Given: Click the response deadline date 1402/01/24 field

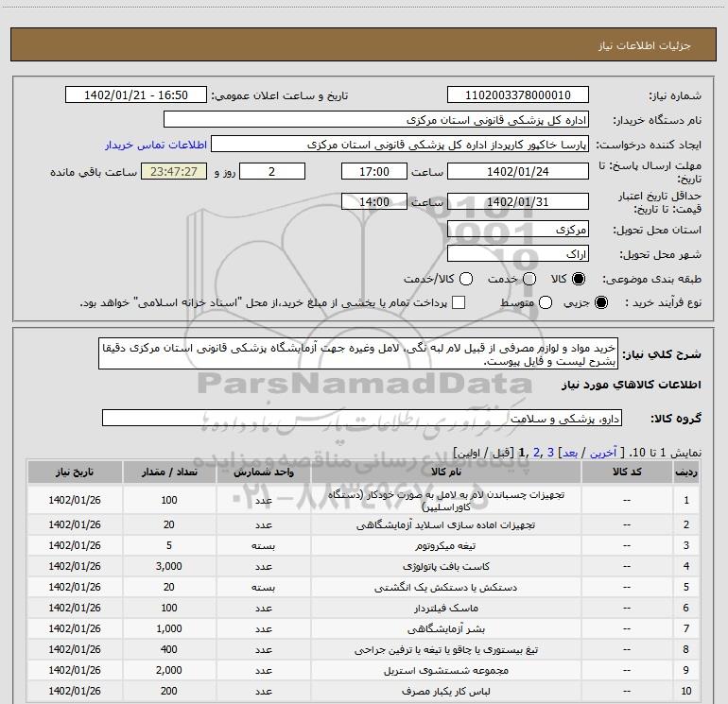Looking at the screenshot, I should [x=518, y=171].
